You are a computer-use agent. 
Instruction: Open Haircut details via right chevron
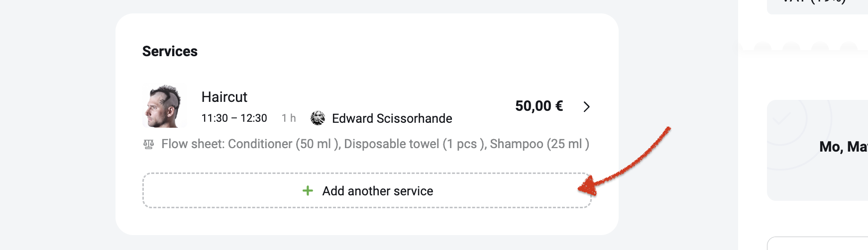(x=586, y=106)
